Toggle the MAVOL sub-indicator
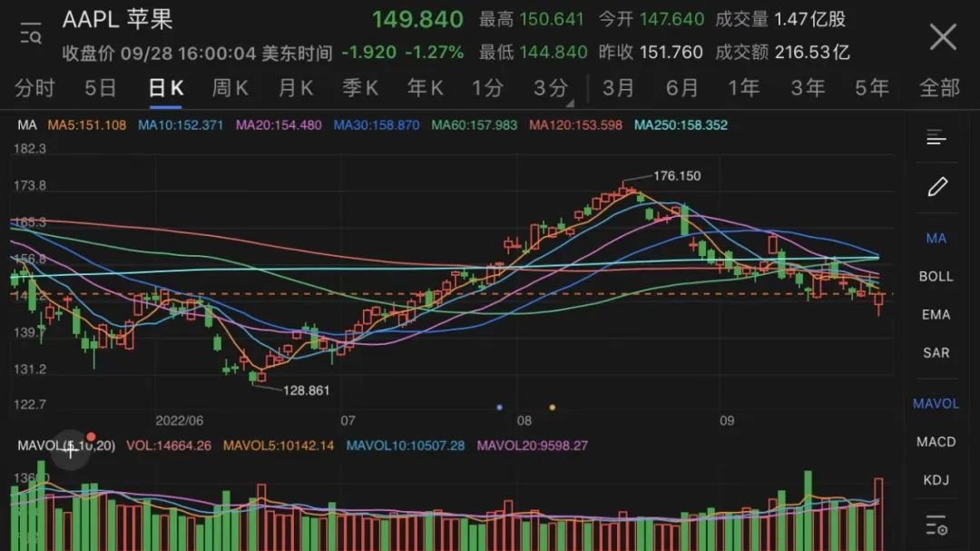Viewport: 980px width, 551px height. click(936, 403)
